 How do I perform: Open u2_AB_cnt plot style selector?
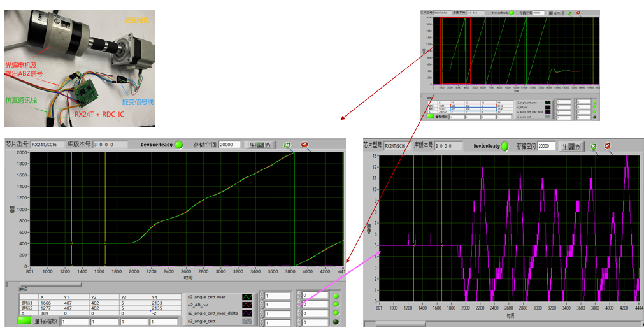(247, 305)
